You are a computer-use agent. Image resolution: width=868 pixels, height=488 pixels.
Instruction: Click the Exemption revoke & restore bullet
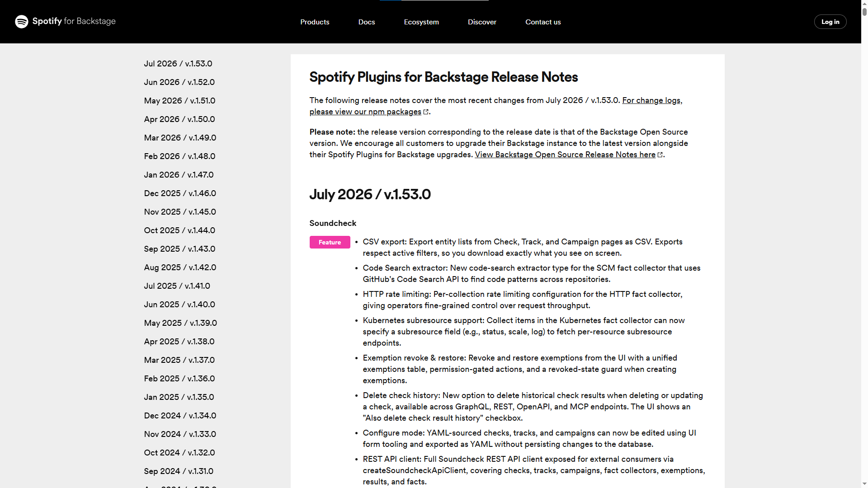click(520, 369)
